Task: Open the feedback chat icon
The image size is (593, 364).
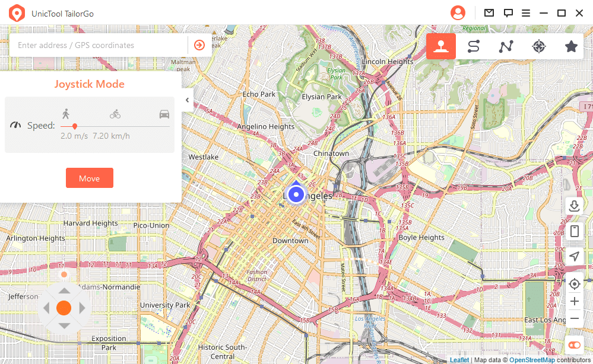Action: pyautogui.click(x=508, y=12)
